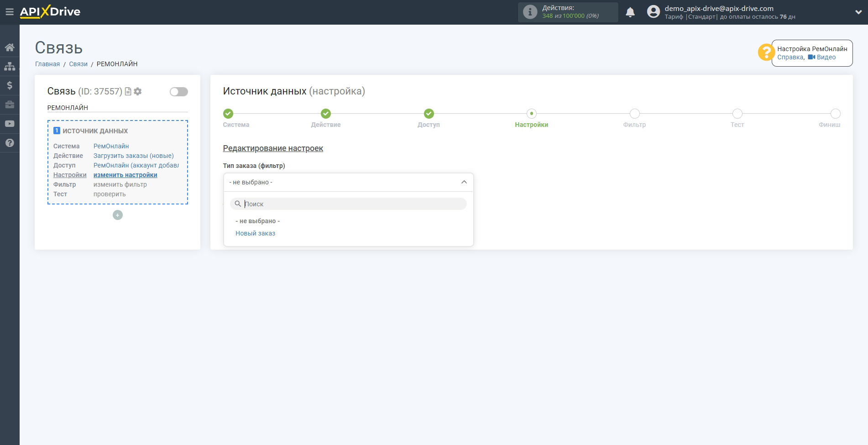
Task: Click изменить фильтр link
Action: point(120,184)
